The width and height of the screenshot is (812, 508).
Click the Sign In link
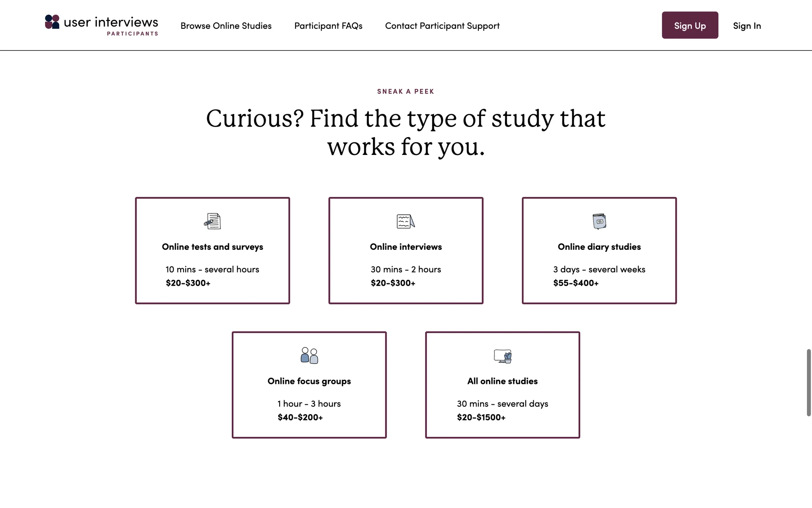point(747,26)
